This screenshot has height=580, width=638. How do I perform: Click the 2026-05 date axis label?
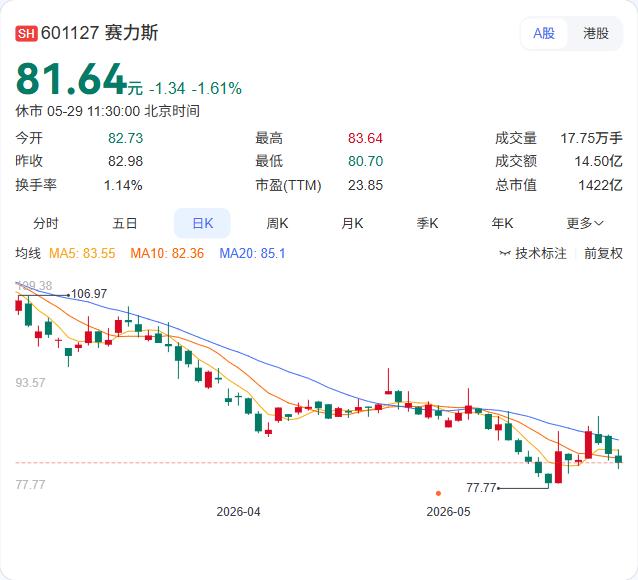point(448,512)
